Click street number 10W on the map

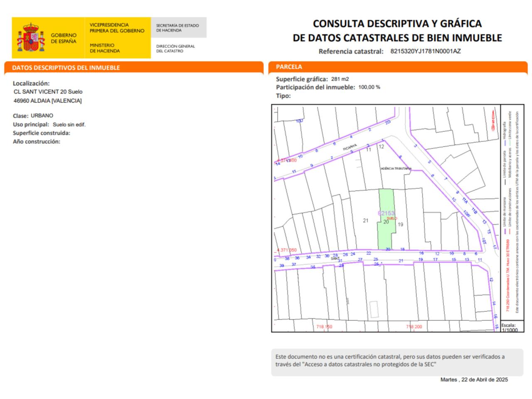point(467,214)
